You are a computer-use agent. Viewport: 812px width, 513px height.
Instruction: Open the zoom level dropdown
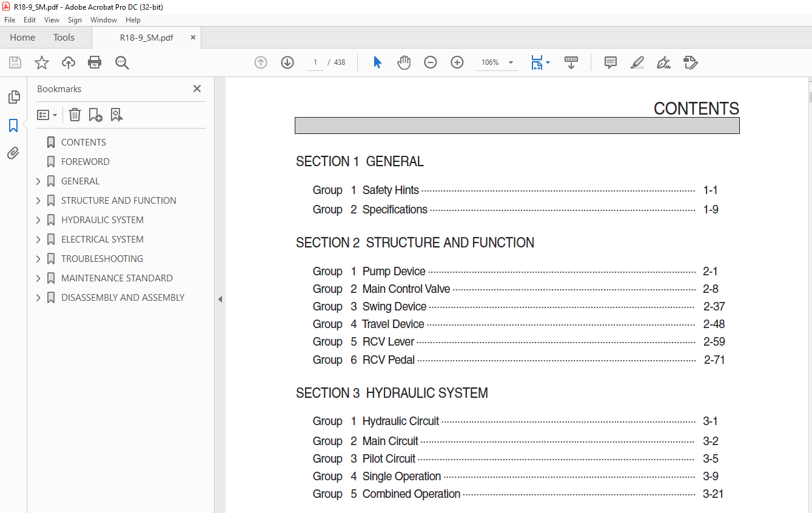(x=511, y=62)
